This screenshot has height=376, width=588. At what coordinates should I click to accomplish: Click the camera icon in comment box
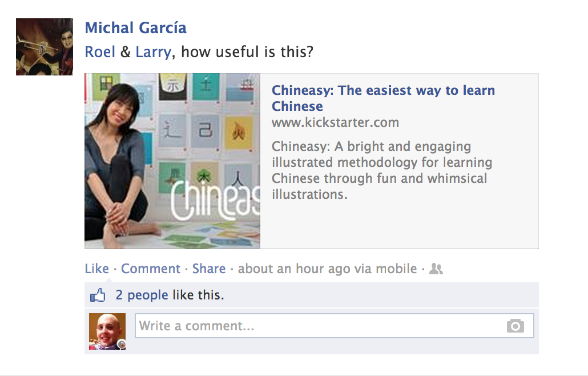coord(515,326)
